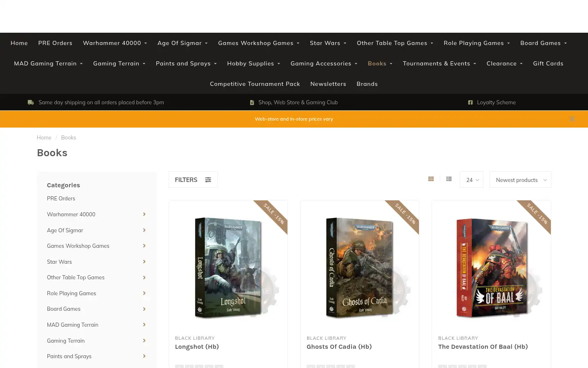Image resolution: width=588 pixels, height=368 pixels.
Task: Open Warhammer 40000 sidebar category link
Action: point(71,214)
